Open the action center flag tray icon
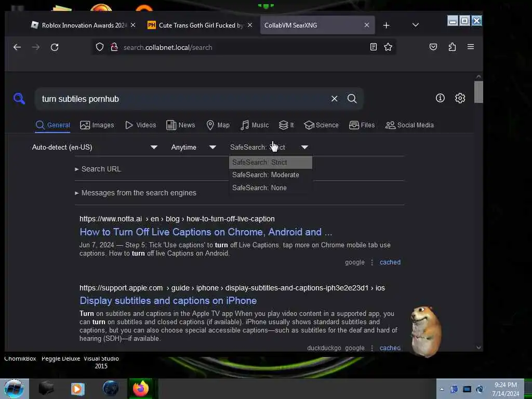Screen dimensions: 532x399 click(454, 389)
